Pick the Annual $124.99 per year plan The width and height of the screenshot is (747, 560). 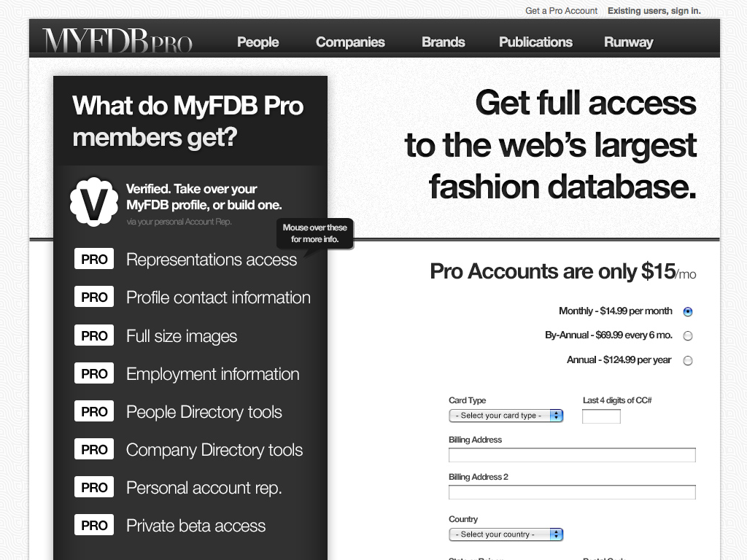click(687, 360)
